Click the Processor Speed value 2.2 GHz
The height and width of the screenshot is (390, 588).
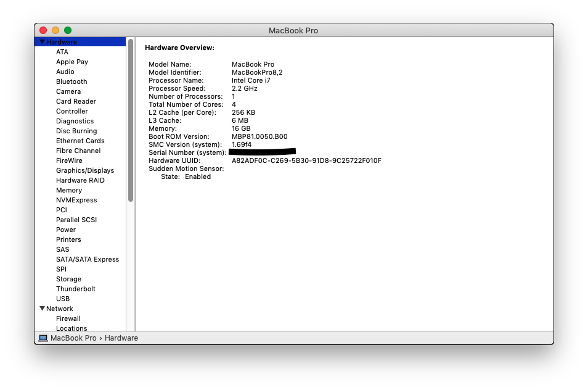[245, 88]
